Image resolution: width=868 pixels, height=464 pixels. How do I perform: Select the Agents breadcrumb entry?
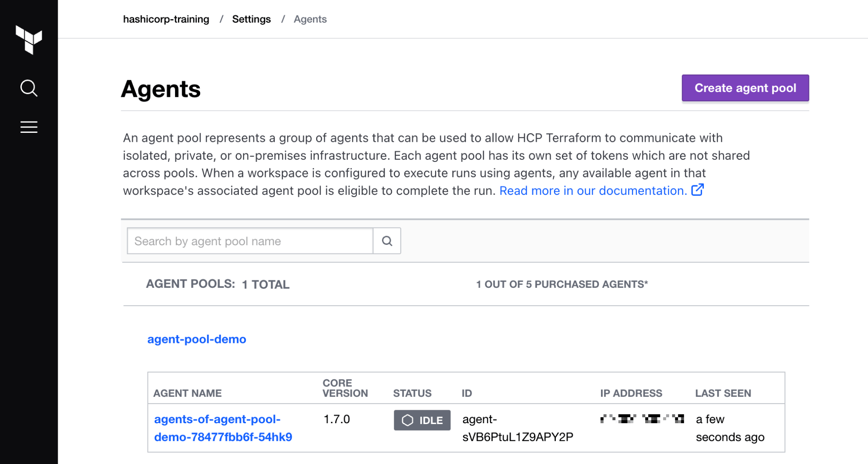coord(310,19)
